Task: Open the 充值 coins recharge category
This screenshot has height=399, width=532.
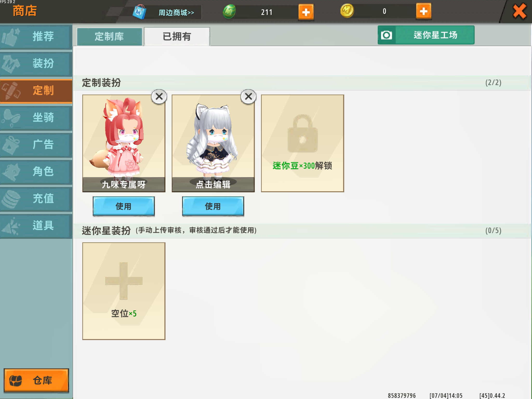Action: [36, 199]
